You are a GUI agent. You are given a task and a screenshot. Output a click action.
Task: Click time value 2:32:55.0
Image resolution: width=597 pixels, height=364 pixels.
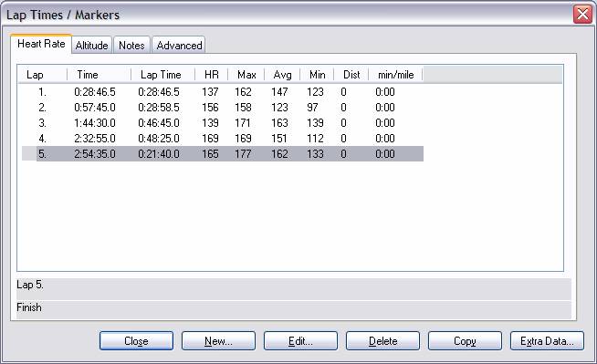[95, 139]
